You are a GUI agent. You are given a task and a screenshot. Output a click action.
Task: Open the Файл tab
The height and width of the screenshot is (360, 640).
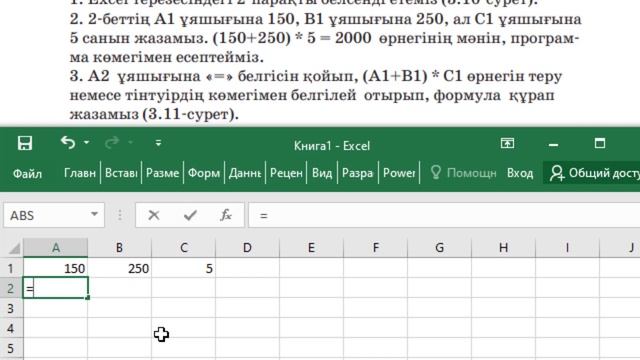(x=27, y=173)
